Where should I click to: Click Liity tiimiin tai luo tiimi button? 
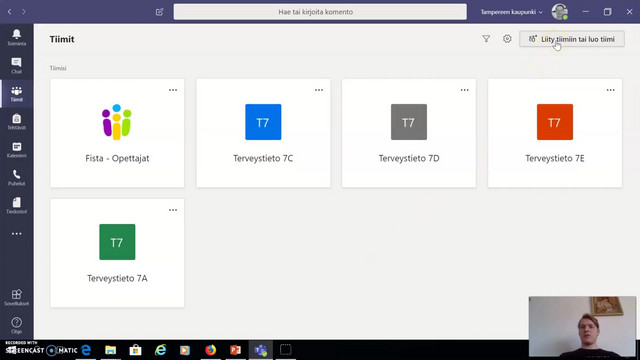(x=572, y=39)
